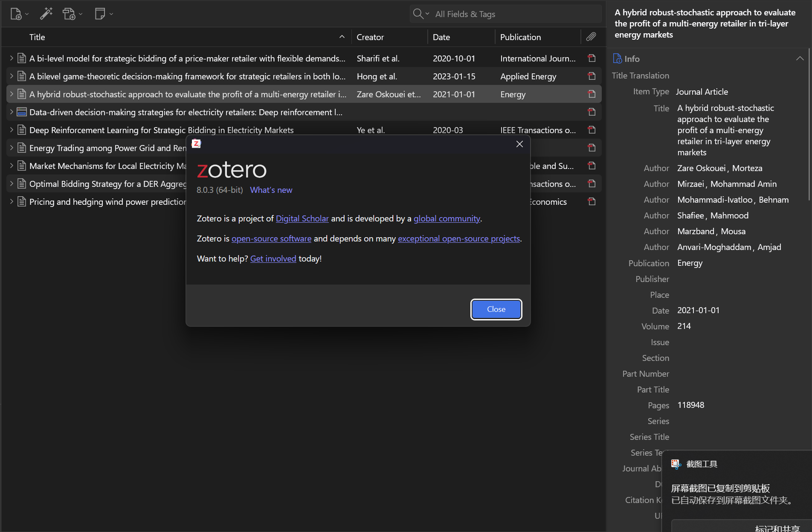Open PDF attachment of the Energy Trading row

pyautogui.click(x=592, y=148)
